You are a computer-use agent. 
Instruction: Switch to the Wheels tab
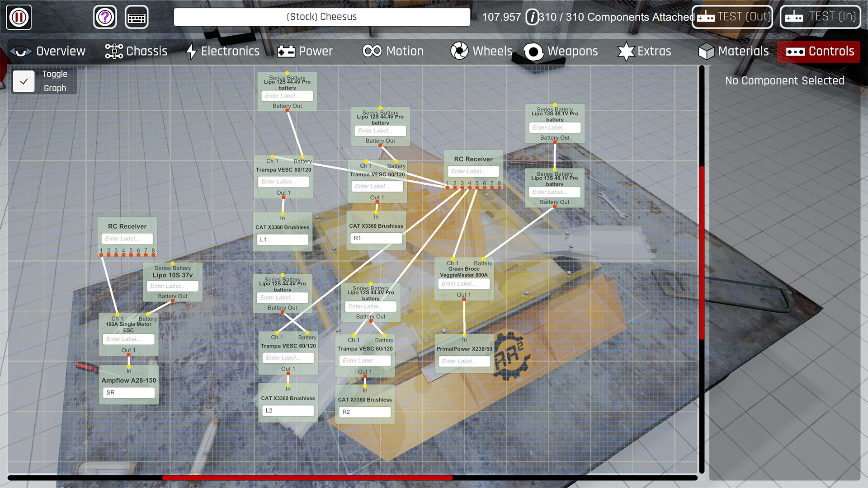481,51
